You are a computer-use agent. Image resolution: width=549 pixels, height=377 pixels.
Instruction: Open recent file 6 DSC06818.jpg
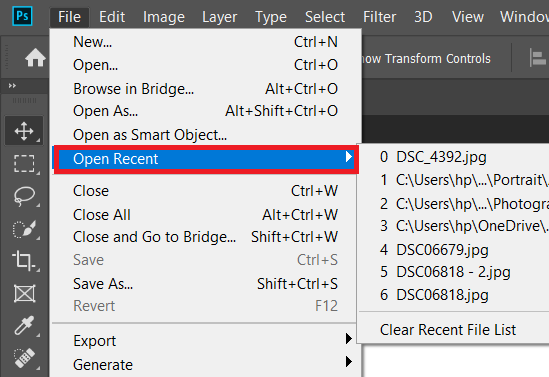[454, 295]
